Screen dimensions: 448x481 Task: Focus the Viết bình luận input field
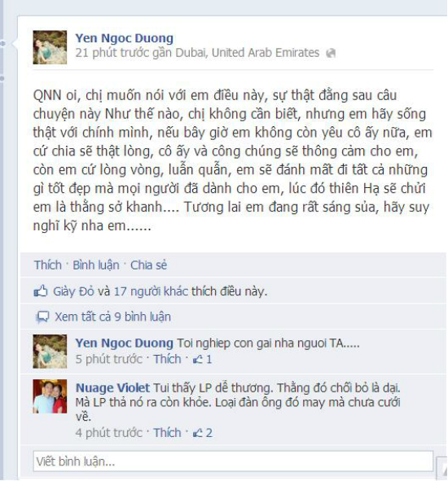[x=233, y=461]
